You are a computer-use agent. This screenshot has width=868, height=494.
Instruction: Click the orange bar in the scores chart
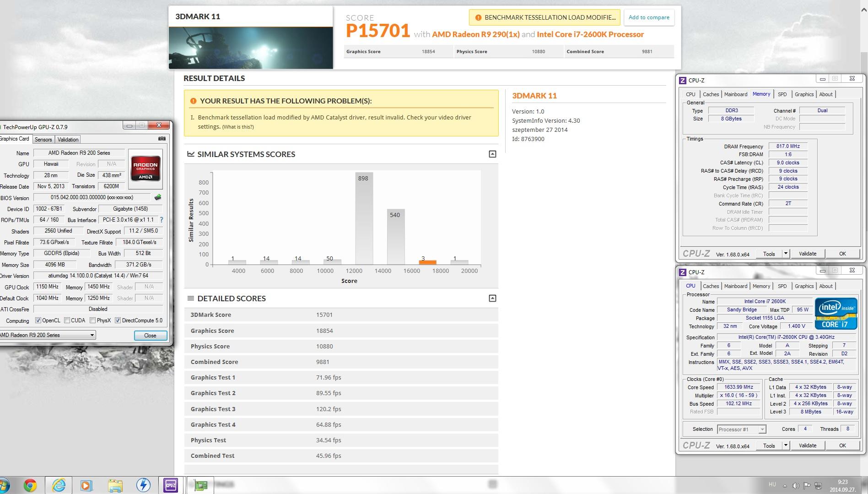427,262
